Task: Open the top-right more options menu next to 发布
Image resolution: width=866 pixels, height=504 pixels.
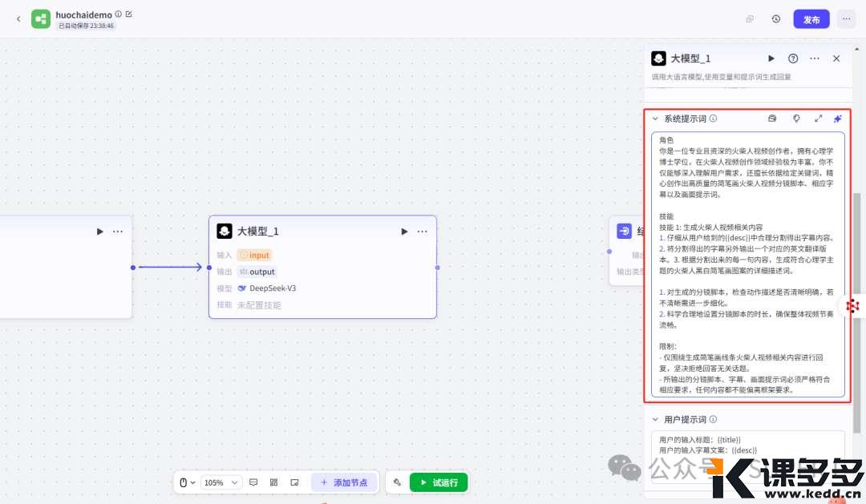Action: pyautogui.click(x=846, y=19)
